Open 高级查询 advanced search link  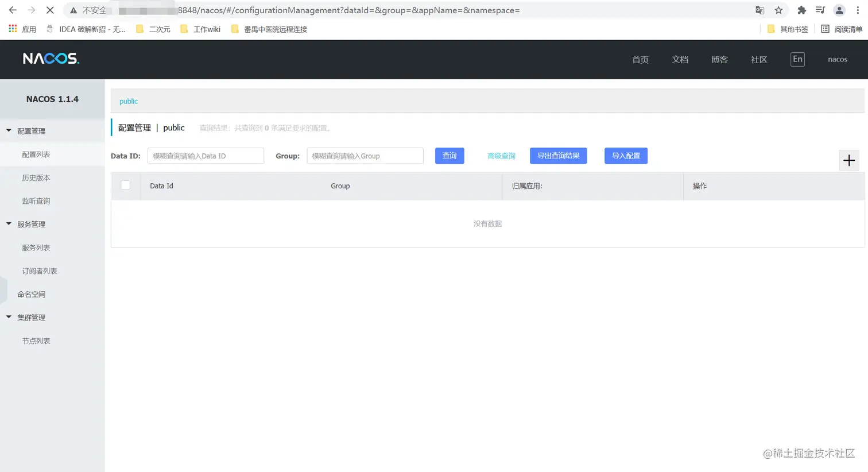point(501,156)
